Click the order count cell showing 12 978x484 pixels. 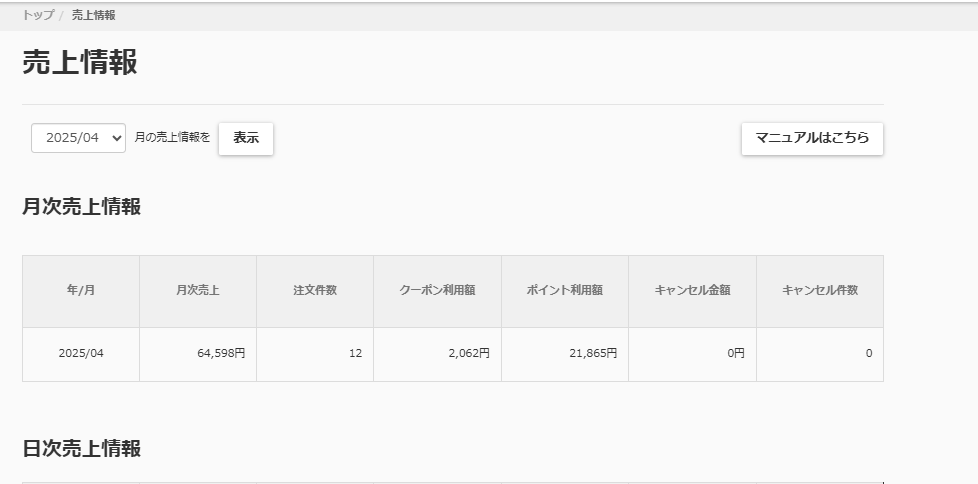[315, 354]
